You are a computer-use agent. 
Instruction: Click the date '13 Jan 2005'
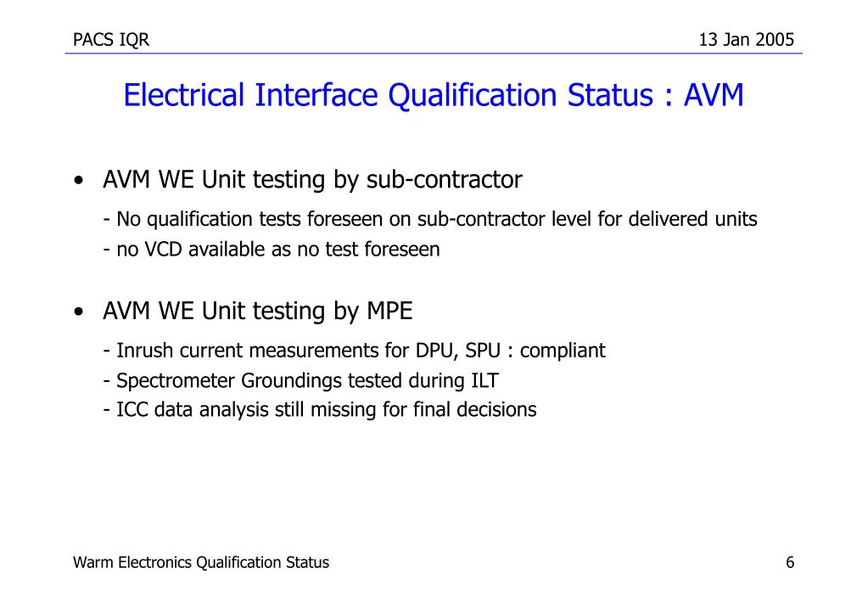tap(746, 40)
